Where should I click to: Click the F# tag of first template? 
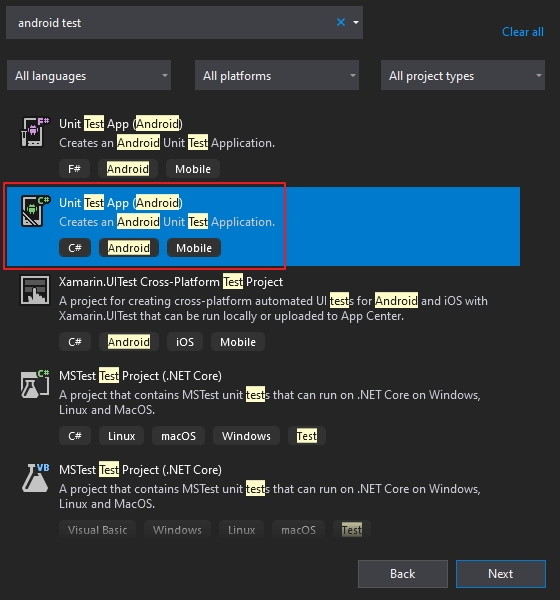point(74,169)
